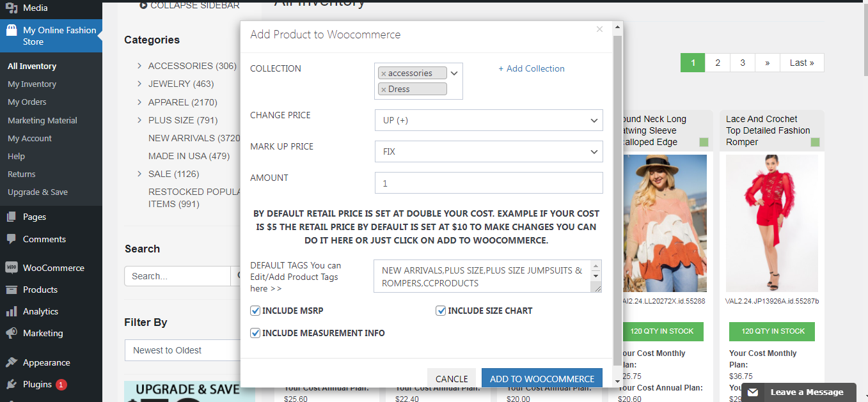Click current page 1 in pagination
Image resolution: width=868 pixels, height=402 pixels.
(x=693, y=63)
